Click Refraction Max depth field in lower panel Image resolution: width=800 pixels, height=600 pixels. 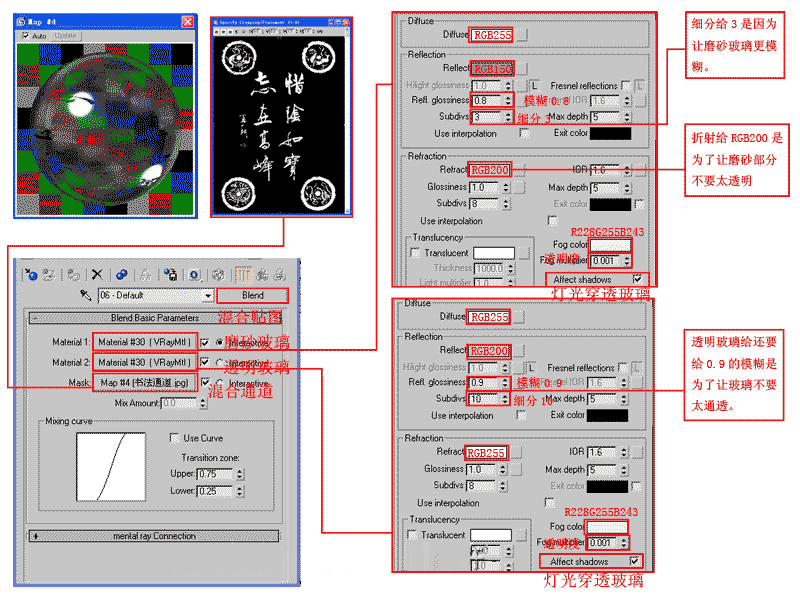coord(603,469)
